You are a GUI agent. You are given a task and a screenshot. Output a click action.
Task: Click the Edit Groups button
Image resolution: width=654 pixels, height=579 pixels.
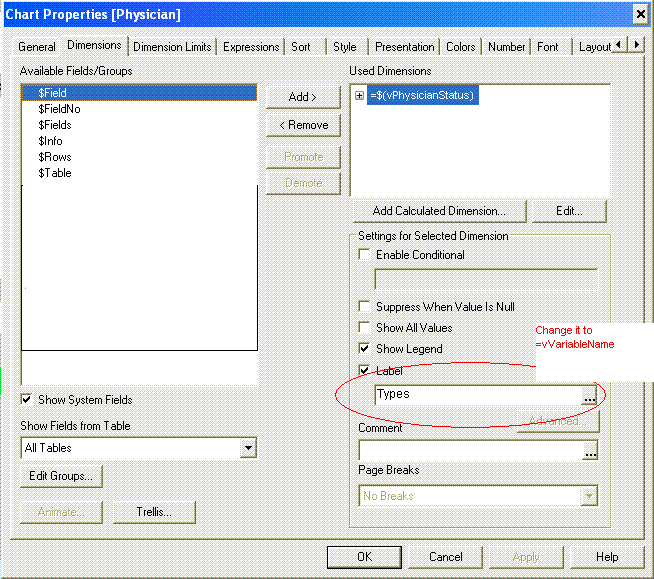[61, 476]
